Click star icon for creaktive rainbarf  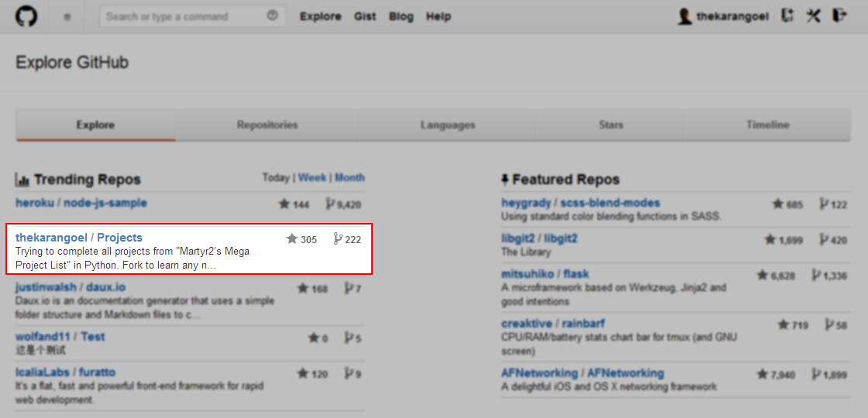pos(784,324)
